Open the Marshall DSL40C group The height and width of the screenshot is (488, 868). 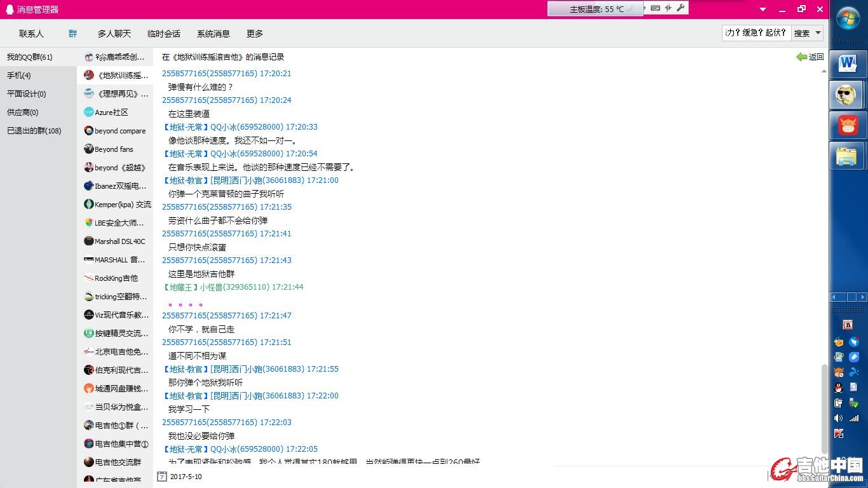click(x=119, y=241)
